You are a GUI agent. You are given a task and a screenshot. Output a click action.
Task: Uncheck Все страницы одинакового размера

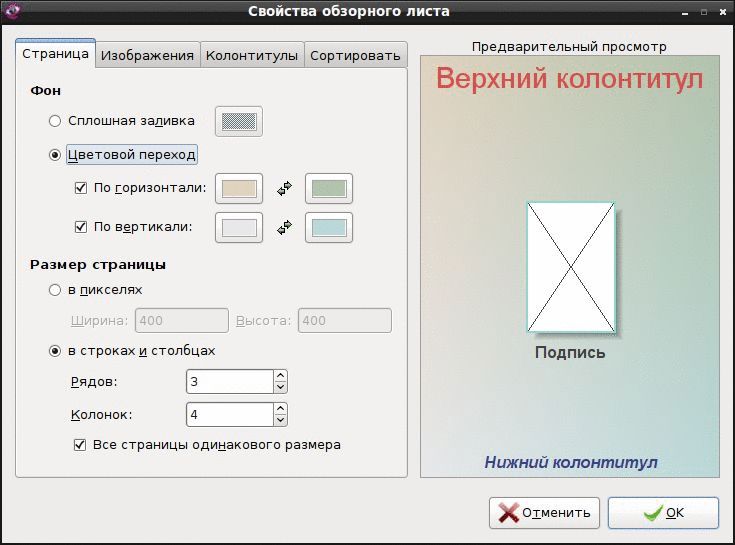click(x=80, y=445)
